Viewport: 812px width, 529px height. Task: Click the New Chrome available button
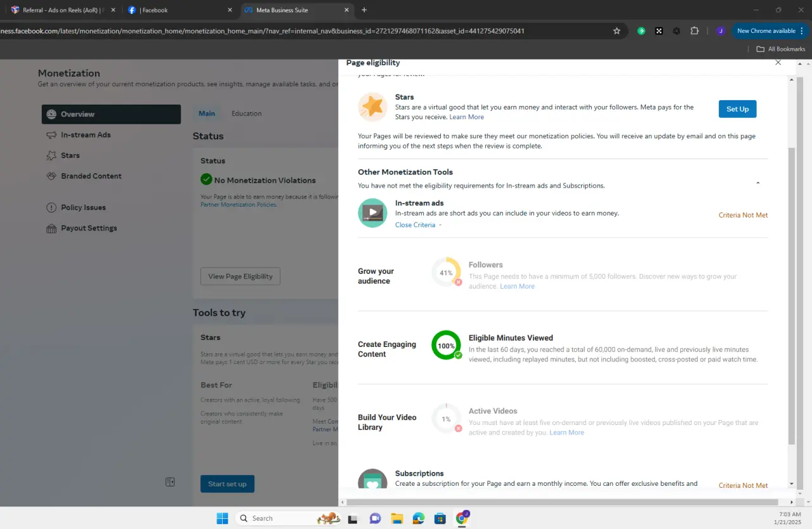[x=771, y=31]
